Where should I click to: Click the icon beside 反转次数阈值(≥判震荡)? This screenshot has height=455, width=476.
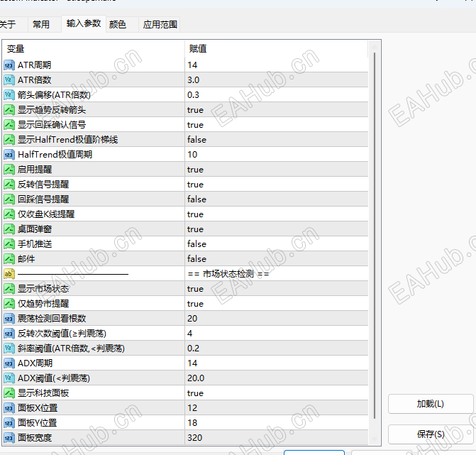[x=9, y=334]
